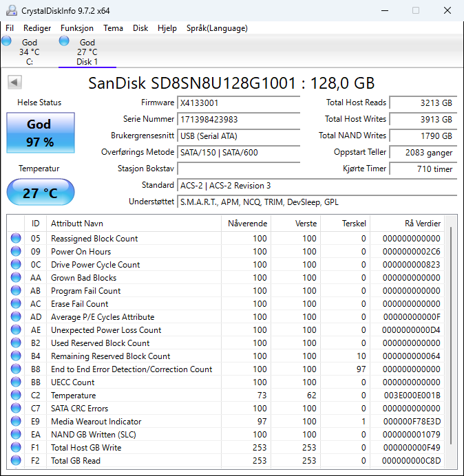Click status orb of Erase Fail Count row
This screenshot has height=476, width=464.
coord(16,303)
